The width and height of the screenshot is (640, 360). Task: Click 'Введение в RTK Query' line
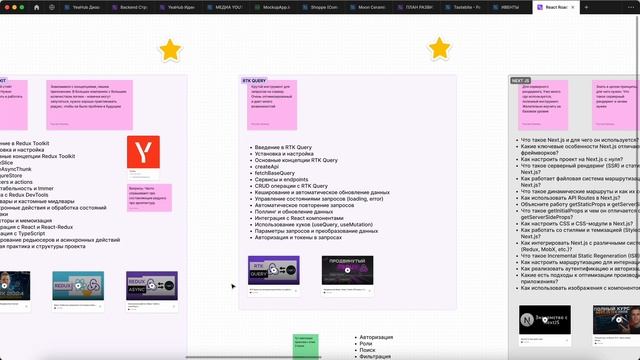click(283, 147)
